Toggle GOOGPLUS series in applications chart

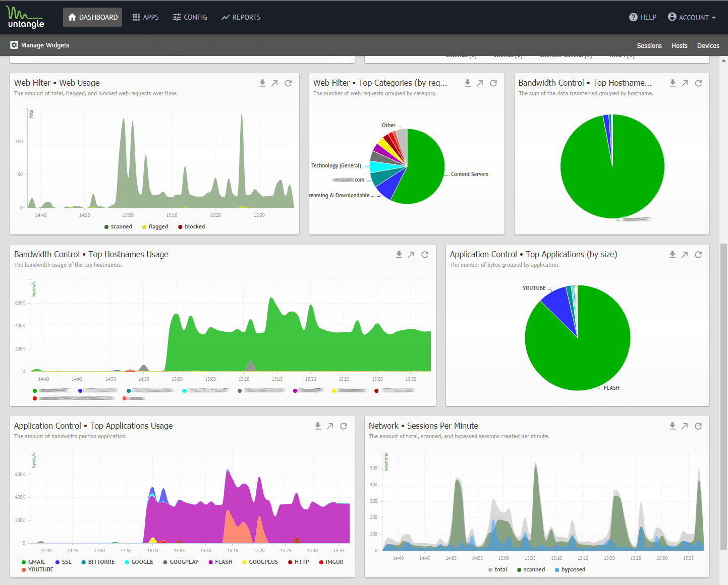(260, 562)
